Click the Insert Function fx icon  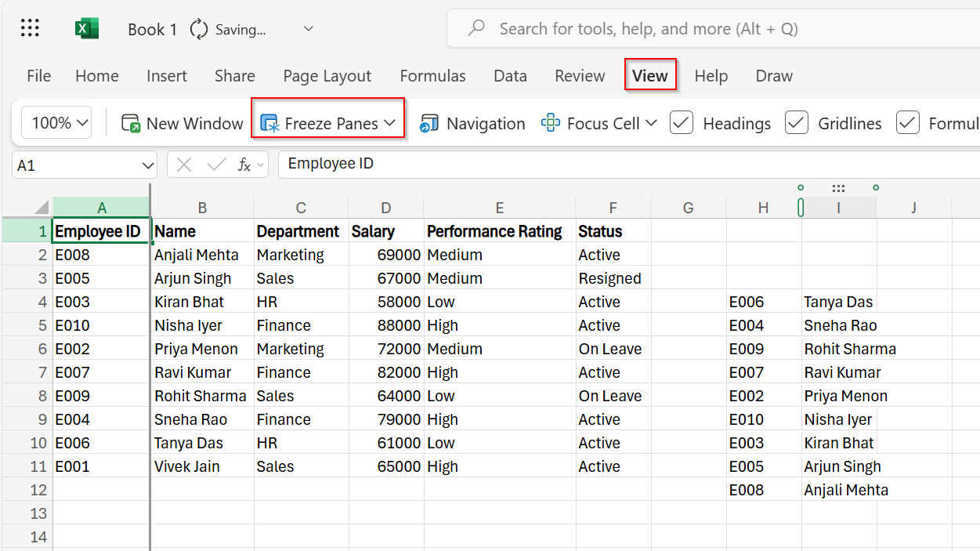pyautogui.click(x=244, y=165)
